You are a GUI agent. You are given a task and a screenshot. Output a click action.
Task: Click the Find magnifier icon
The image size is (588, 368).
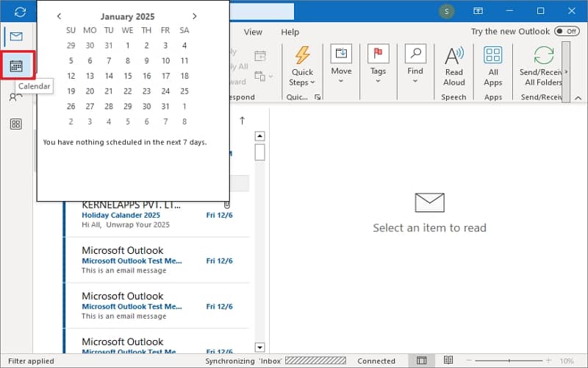point(415,54)
